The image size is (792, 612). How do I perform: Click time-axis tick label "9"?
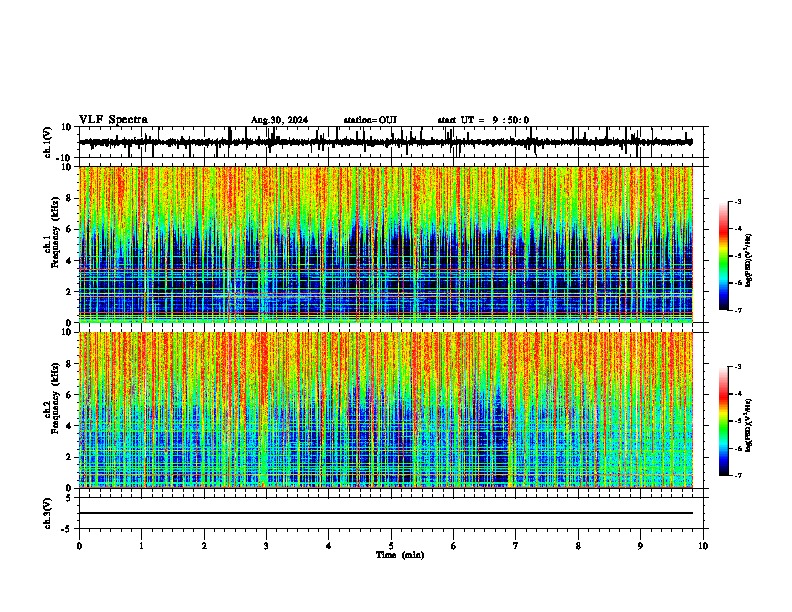pyautogui.click(x=640, y=546)
